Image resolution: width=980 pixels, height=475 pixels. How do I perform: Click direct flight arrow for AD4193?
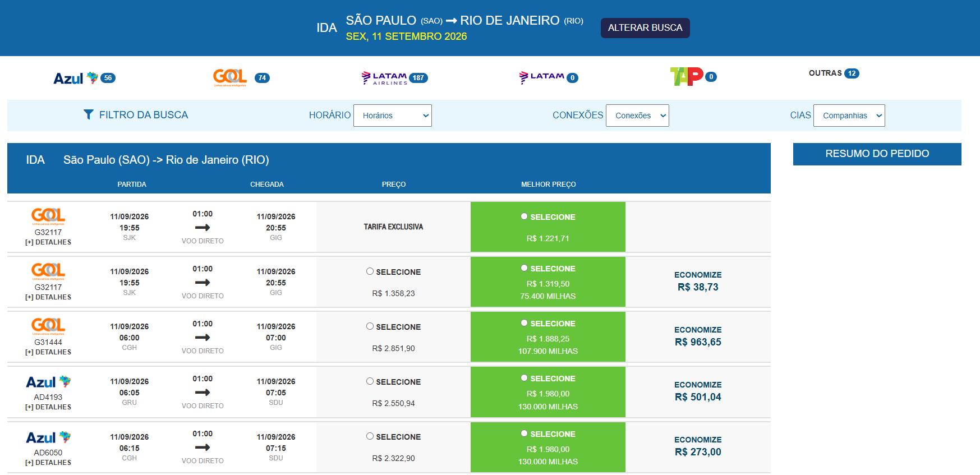(203, 393)
